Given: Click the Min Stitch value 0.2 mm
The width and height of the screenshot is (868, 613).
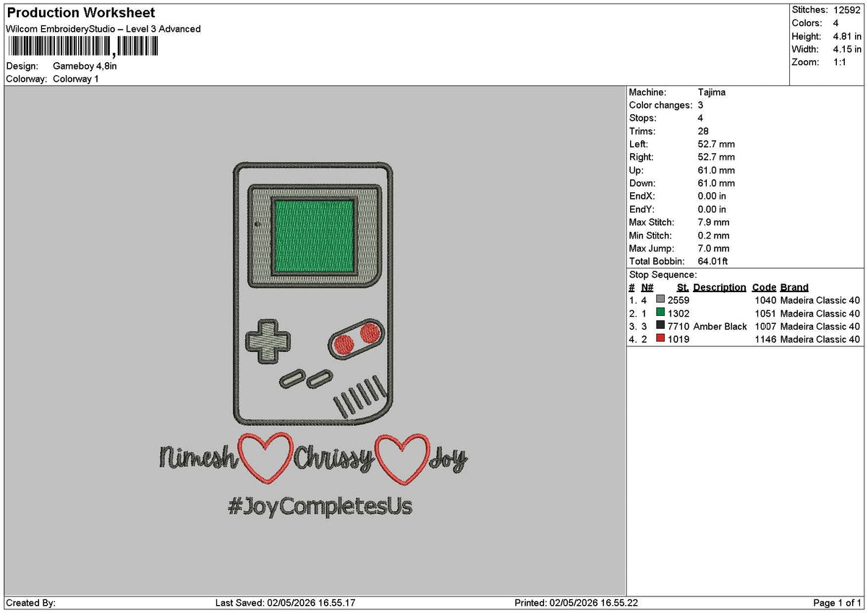Looking at the screenshot, I should (714, 236).
